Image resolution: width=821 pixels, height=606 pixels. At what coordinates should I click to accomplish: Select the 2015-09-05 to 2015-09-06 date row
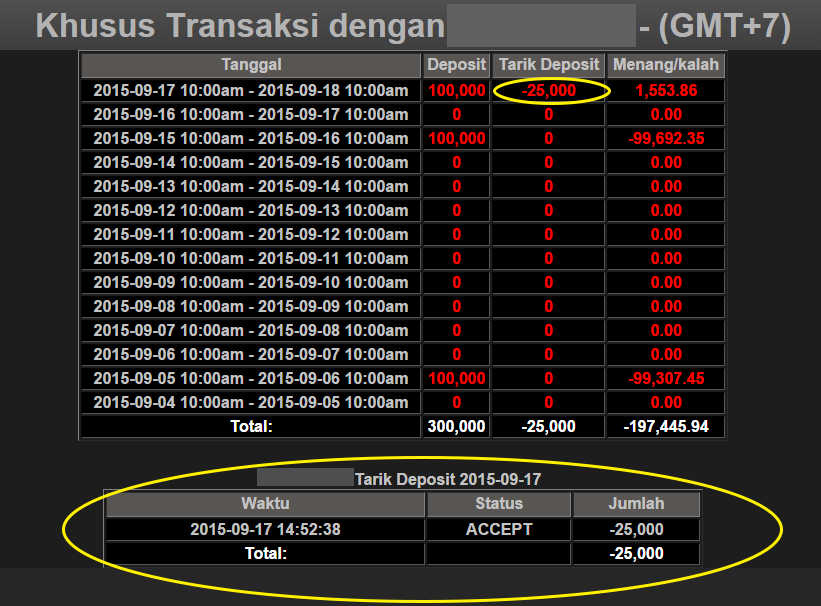(x=251, y=379)
